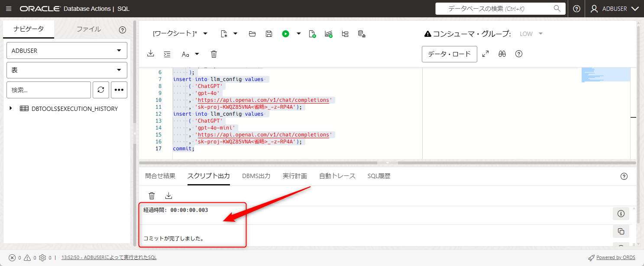Select the DBTOOLS$EXECUTION_HISTORY table

click(74, 109)
